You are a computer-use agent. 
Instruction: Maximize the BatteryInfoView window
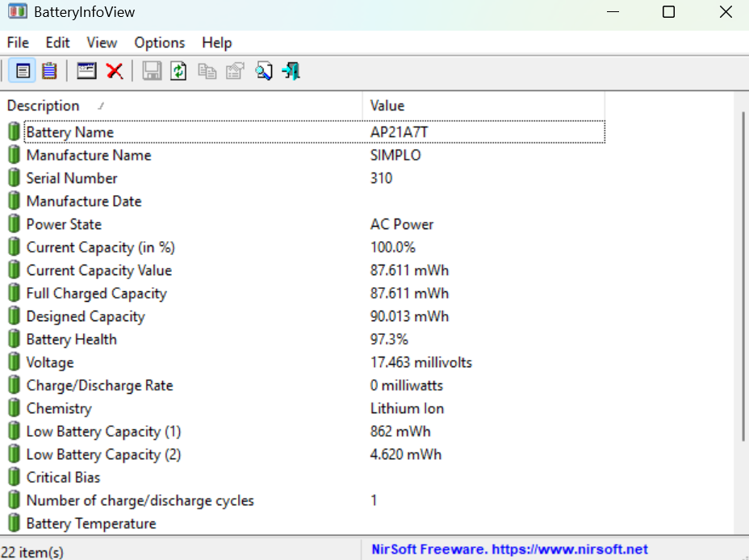point(669,11)
